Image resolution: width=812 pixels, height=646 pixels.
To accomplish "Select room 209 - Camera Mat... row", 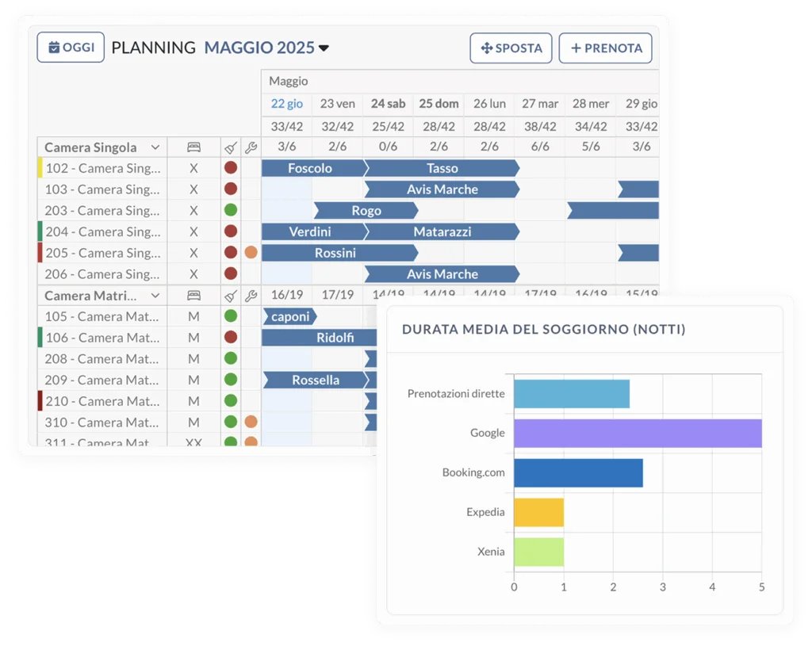I will coord(102,380).
